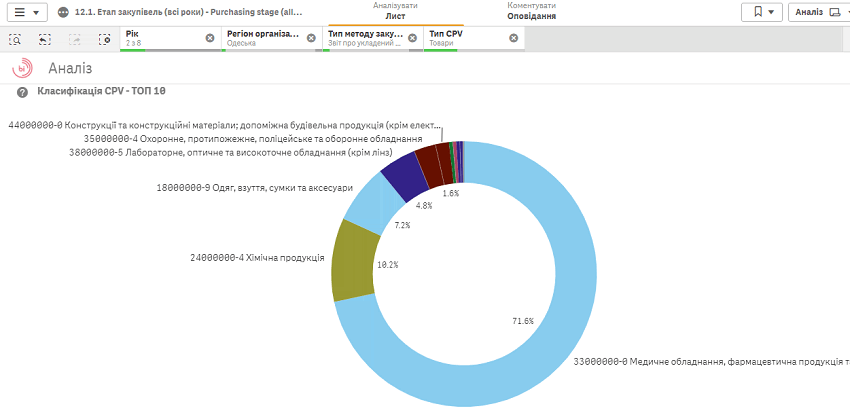Open the bookmarks dropdown

[761, 12]
